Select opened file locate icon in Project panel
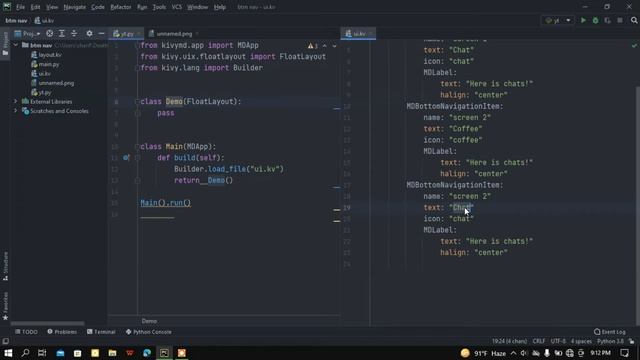The image size is (640, 360). pyautogui.click(x=49, y=33)
